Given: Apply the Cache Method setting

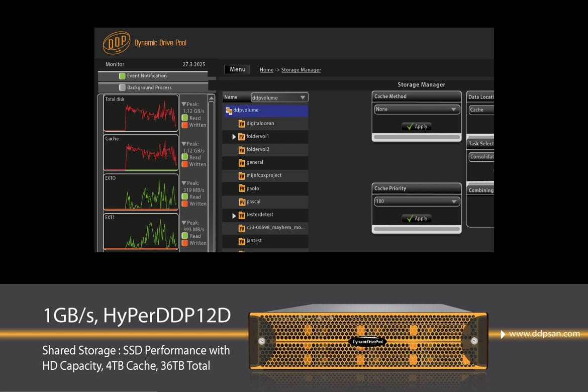Looking at the screenshot, I should click(x=417, y=127).
